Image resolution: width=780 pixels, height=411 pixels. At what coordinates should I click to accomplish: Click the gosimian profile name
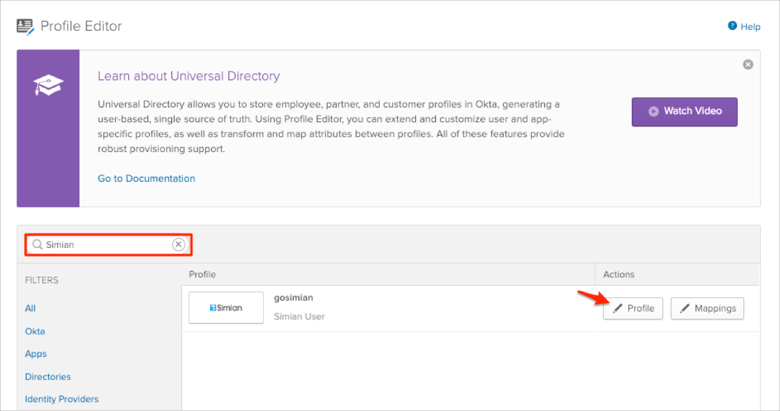coord(294,298)
